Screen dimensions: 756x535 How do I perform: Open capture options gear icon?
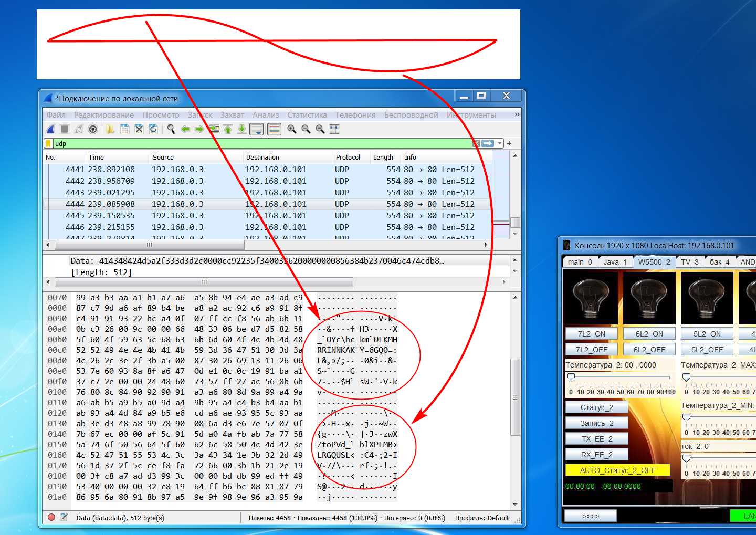coord(93,129)
